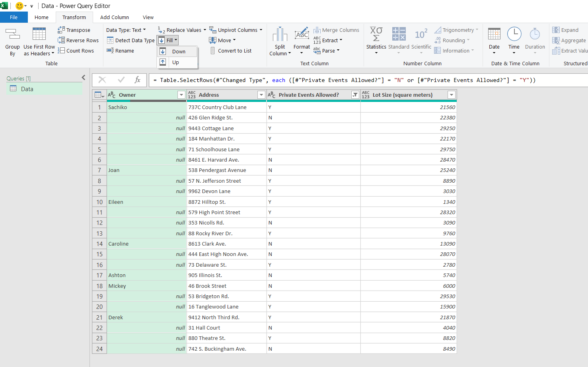Open the Data Type: Text dropdown
588x367 pixels.
click(126, 30)
